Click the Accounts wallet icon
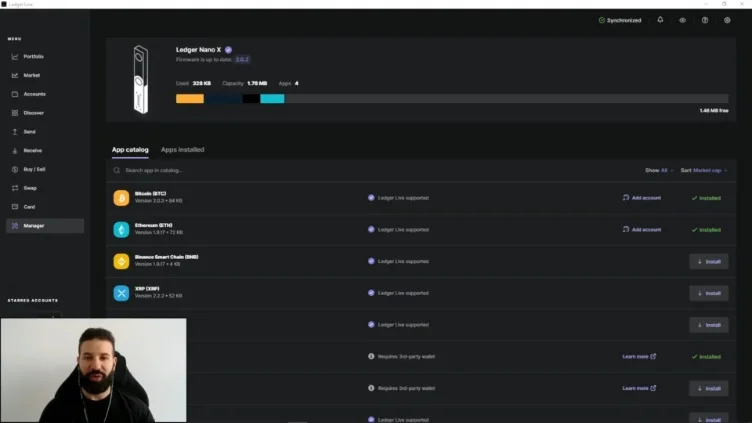This screenshot has width=752, height=423. click(x=15, y=94)
